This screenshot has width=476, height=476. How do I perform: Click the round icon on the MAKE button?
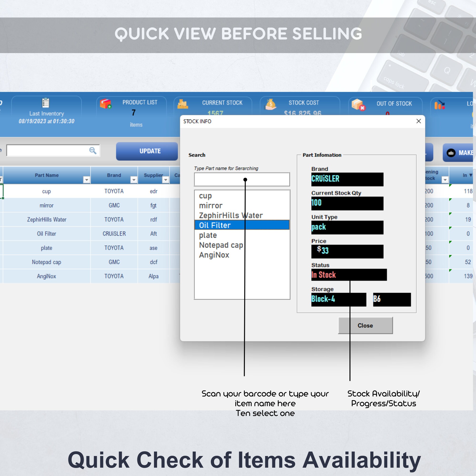click(x=451, y=153)
